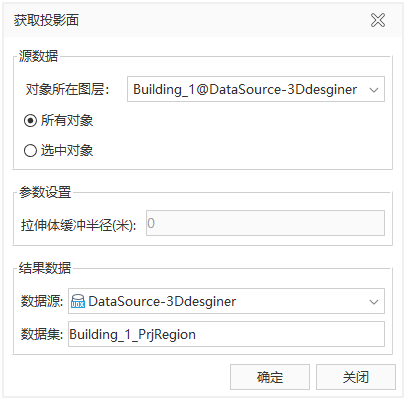Expand the 数据源 dropdown arrow

pyautogui.click(x=374, y=302)
